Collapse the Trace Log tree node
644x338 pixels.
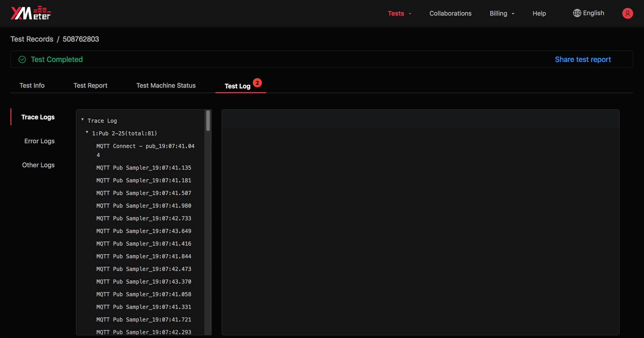[83, 120]
